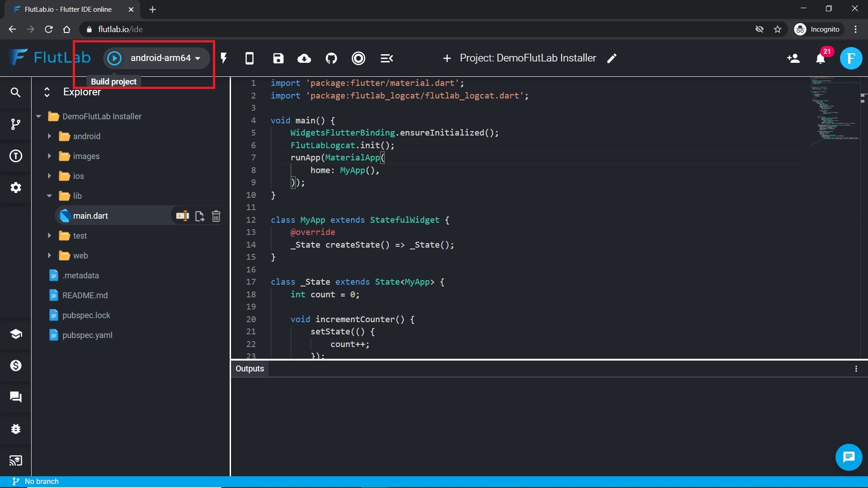Screen dimensions: 868x488
Task: Click the No branch status bar item
Action: (36, 481)
